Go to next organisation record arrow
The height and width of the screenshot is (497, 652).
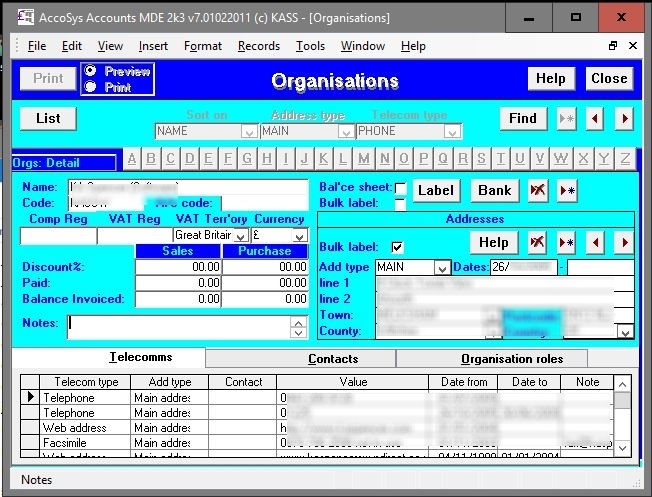click(x=624, y=119)
